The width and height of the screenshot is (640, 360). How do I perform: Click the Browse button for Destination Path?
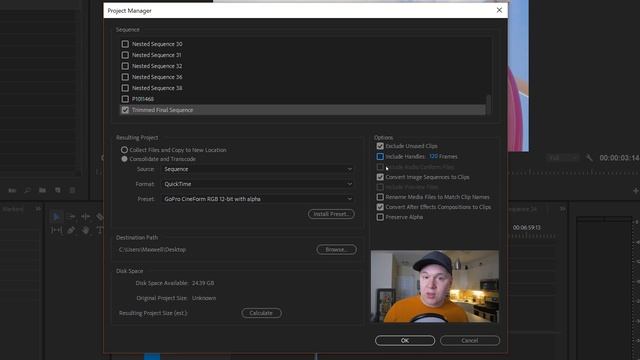coord(336,249)
